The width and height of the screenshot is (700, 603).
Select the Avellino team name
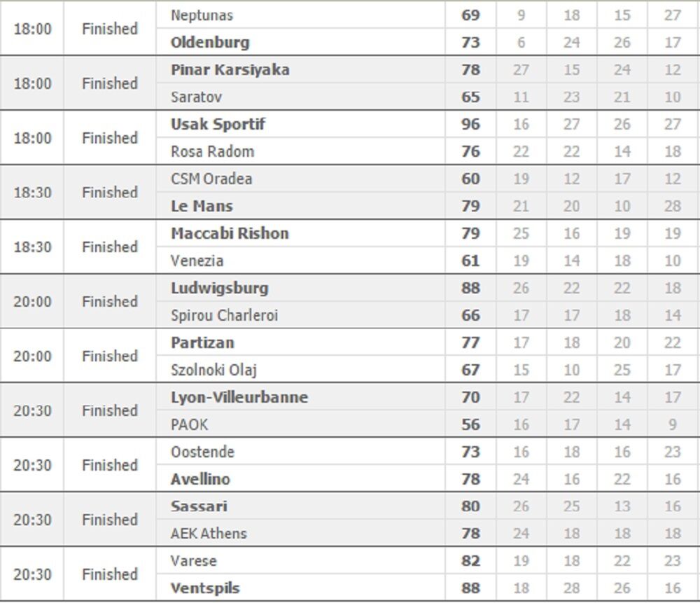point(200,480)
